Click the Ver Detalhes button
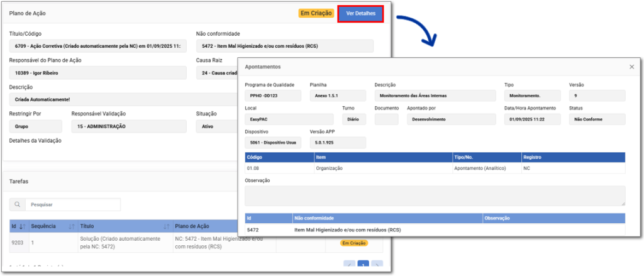 coord(360,14)
